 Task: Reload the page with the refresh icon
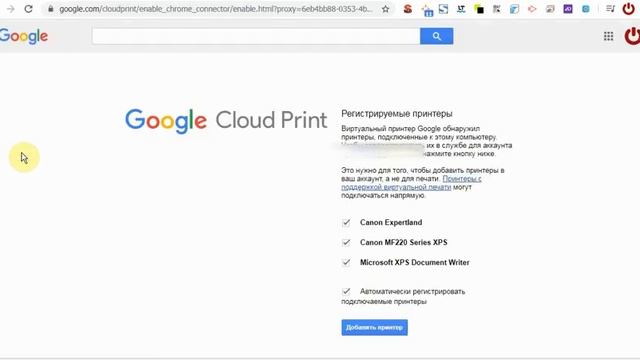(28, 9)
